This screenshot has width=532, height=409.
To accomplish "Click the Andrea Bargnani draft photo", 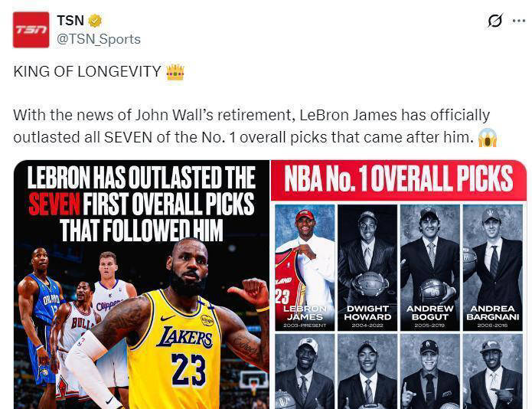I will point(493,267).
